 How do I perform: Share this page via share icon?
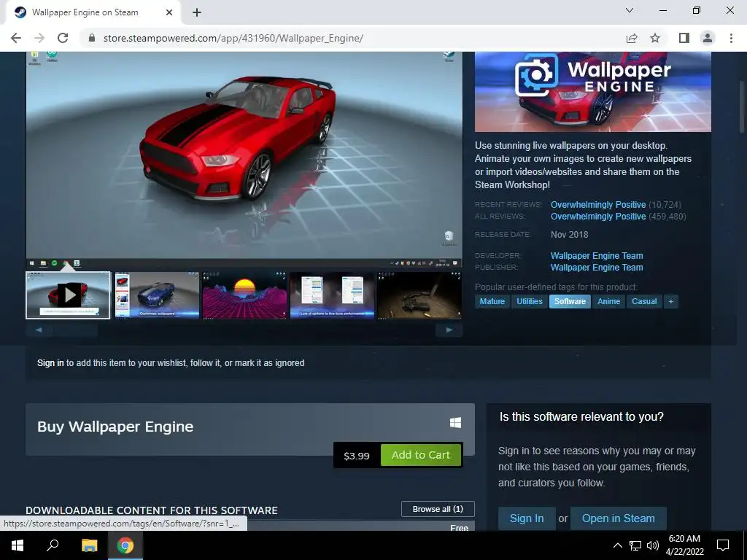pos(632,38)
